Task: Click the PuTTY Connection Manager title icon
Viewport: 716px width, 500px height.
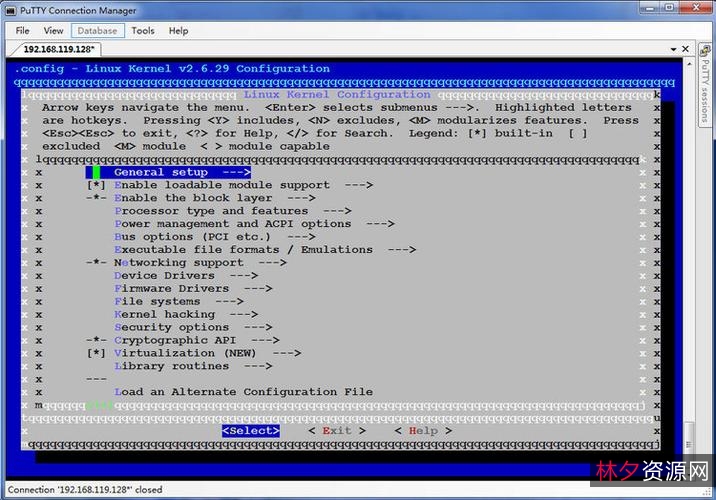Action: [10, 9]
